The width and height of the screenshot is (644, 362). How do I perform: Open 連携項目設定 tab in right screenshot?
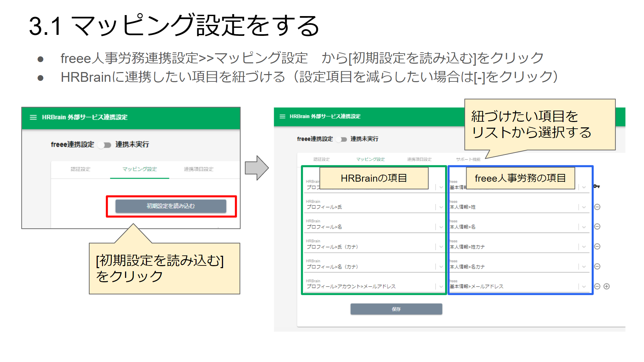(x=419, y=159)
